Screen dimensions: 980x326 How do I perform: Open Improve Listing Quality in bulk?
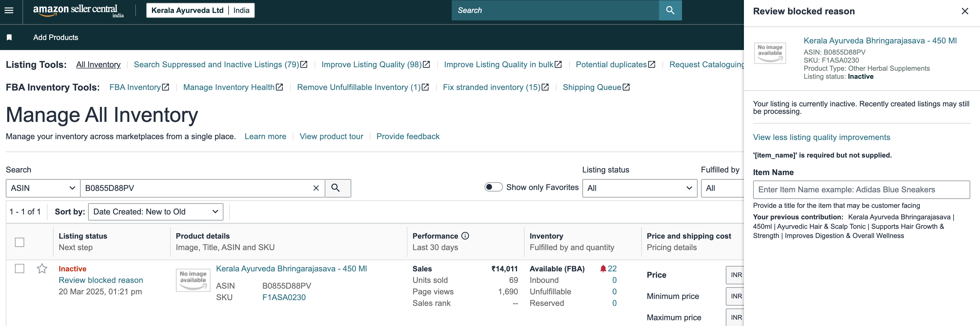point(503,65)
